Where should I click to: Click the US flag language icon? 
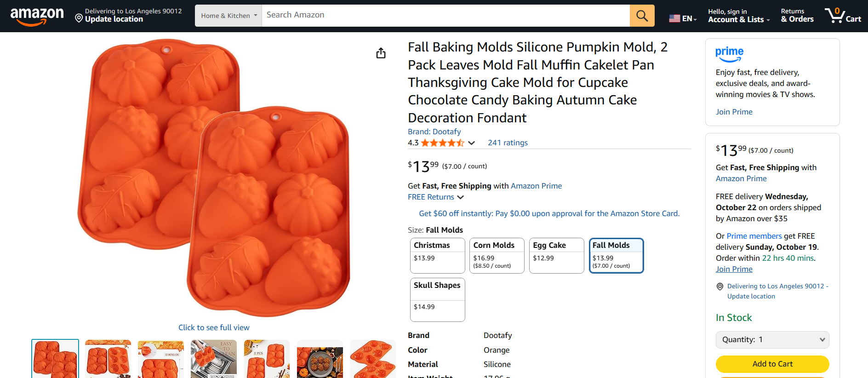674,18
